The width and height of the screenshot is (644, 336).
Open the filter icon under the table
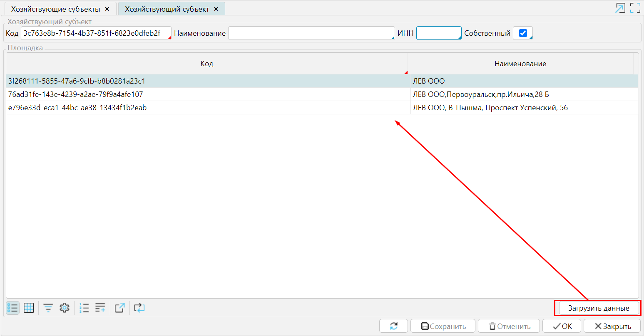point(48,308)
